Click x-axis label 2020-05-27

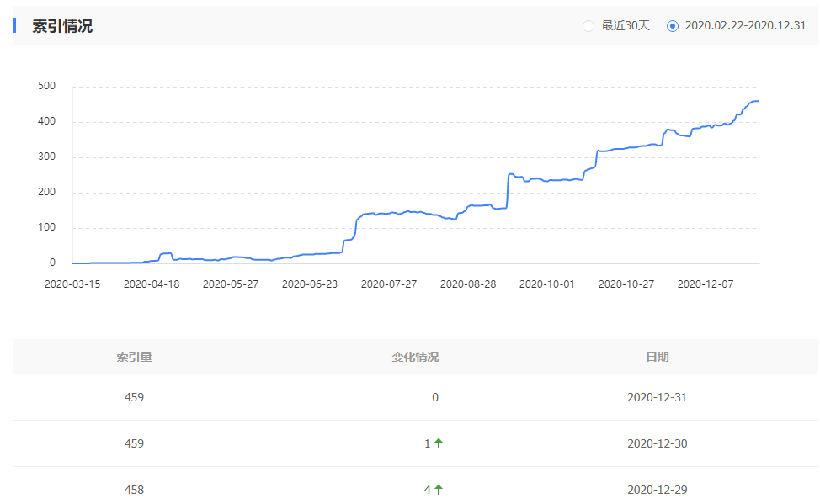pos(231,284)
